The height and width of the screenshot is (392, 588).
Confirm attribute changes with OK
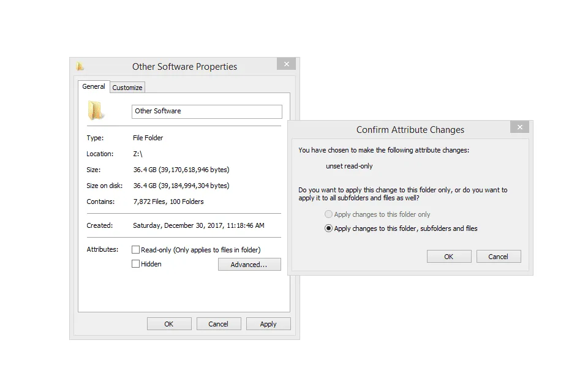click(x=449, y=256)
